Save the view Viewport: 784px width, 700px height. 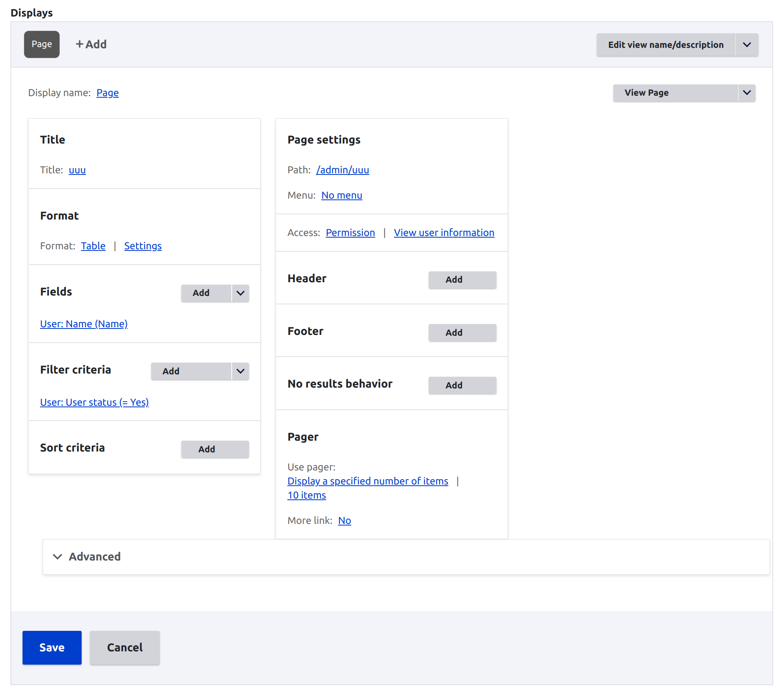[x=51, y=647]
